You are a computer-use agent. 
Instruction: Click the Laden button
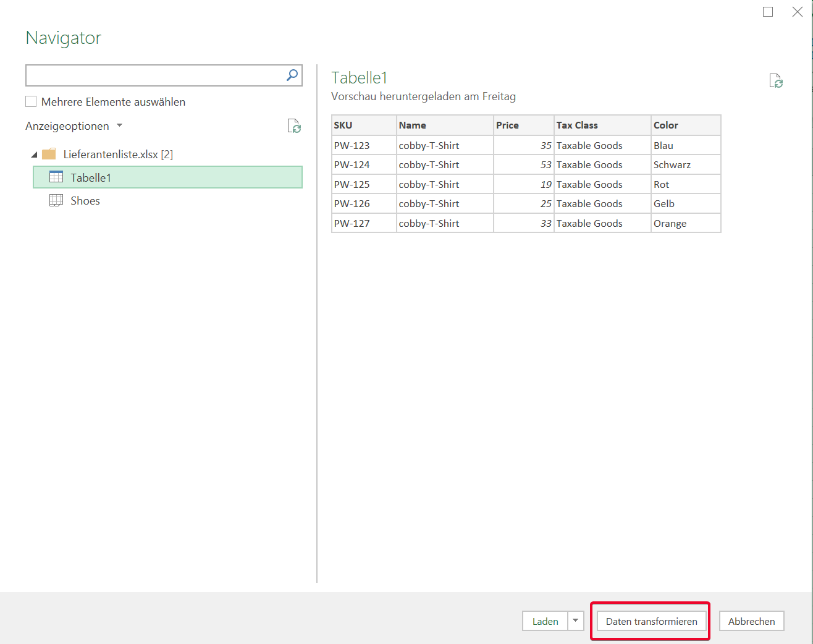[x=545, y=621]
